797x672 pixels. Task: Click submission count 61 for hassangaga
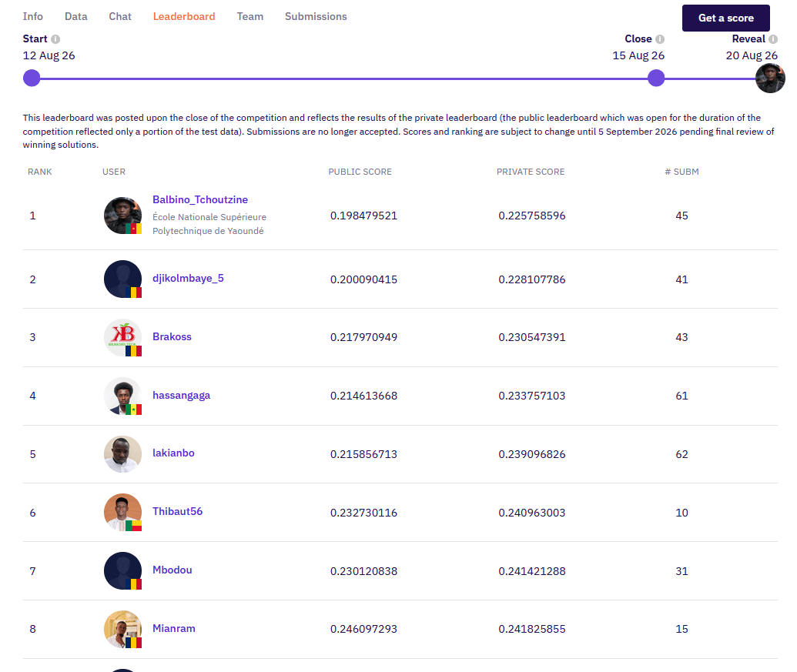681,396
